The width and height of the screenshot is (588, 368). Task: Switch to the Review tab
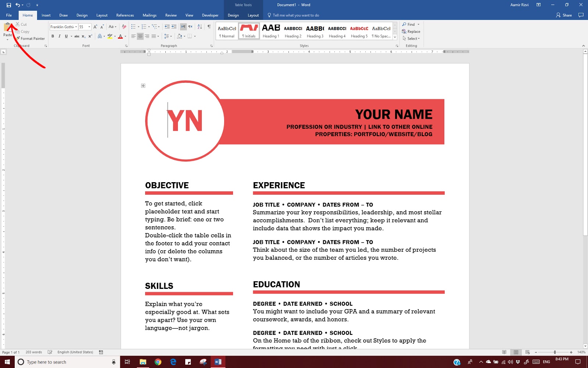(171, 15)
